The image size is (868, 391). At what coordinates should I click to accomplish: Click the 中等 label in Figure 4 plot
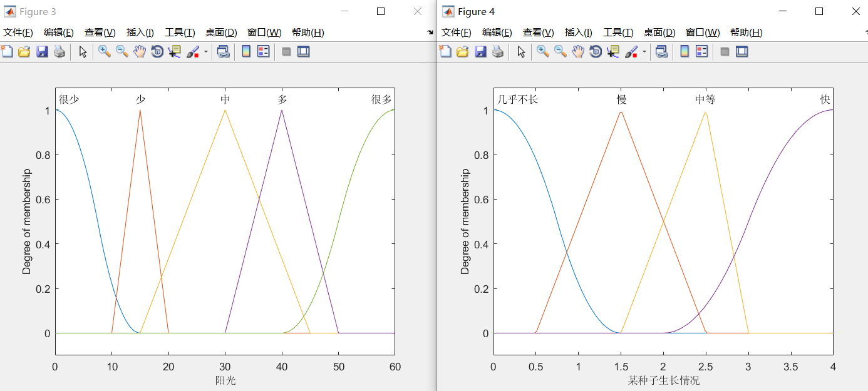705,99
